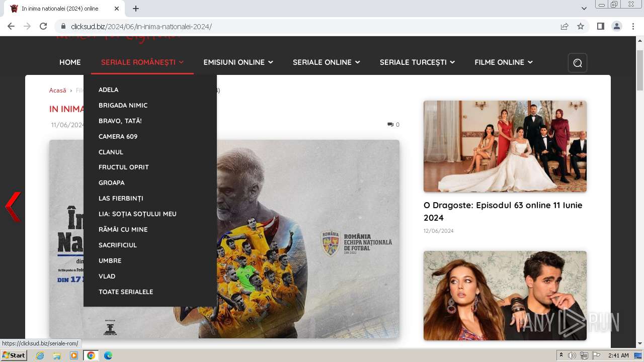The width and height of the screenshot is (644, 362).
Task: Expand the SERIALE TURCEȘTI menu
Action: [x=417, y=62]
